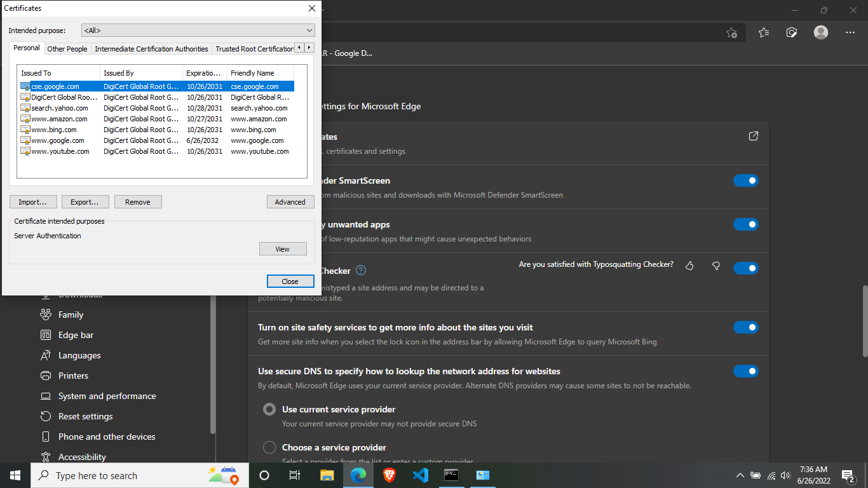Open the Trusted Root Certification tab
The width and height of the screenshot is (868, 488).
click(x=254, y=49)
